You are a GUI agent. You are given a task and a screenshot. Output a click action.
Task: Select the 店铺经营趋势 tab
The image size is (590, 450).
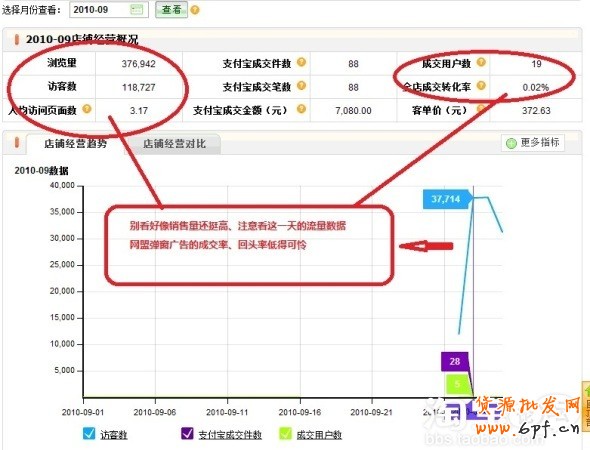tap(76, 144)
